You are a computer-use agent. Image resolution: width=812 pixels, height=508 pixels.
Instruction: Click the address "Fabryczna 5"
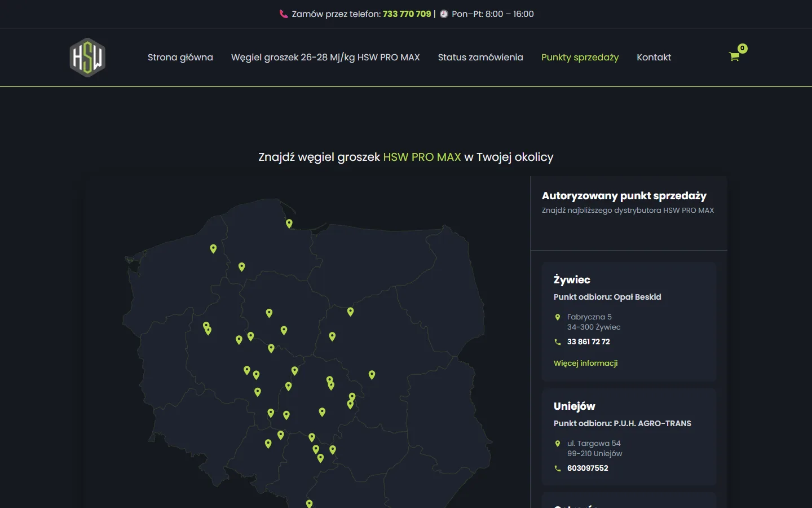click(589, 317)
